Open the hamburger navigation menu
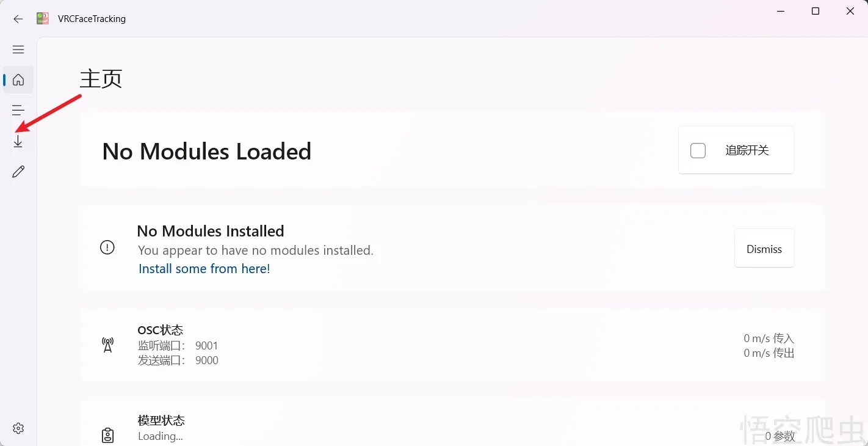 (18, 49)
